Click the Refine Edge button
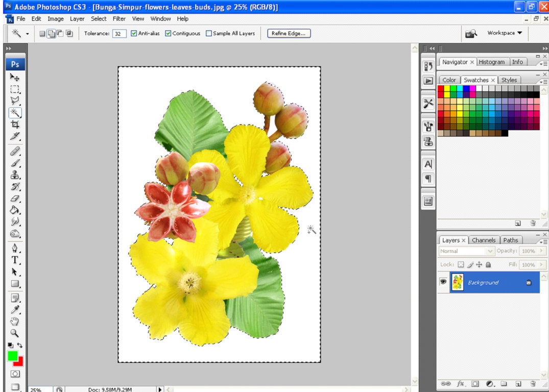The height and width of the screenshot is (392, 549). point(289,34)
